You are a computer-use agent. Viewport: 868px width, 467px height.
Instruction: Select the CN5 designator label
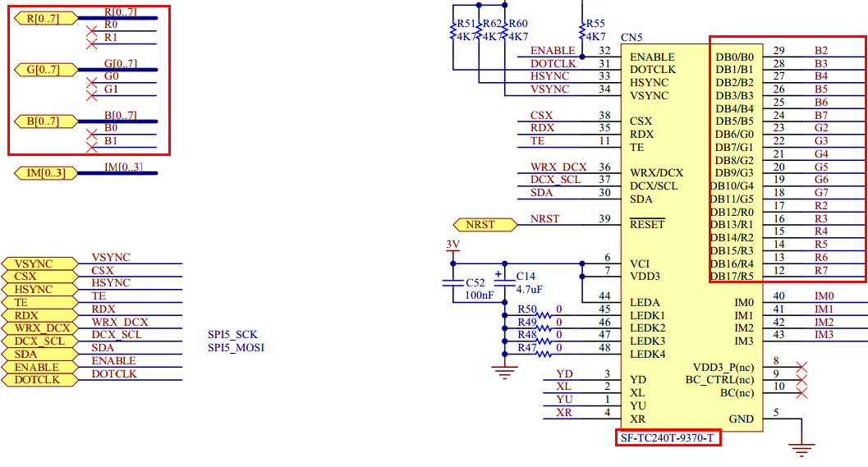click(x=631, y=38)
